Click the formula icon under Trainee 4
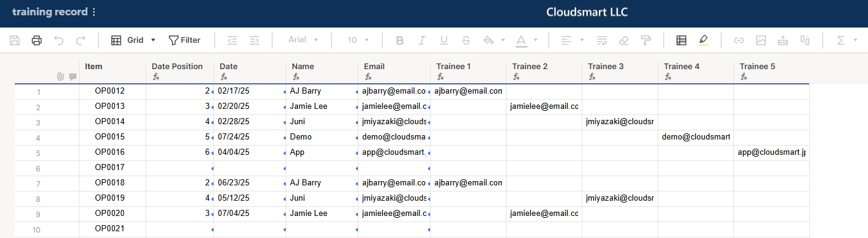The image size is (868, 238). tap(668, 77)
